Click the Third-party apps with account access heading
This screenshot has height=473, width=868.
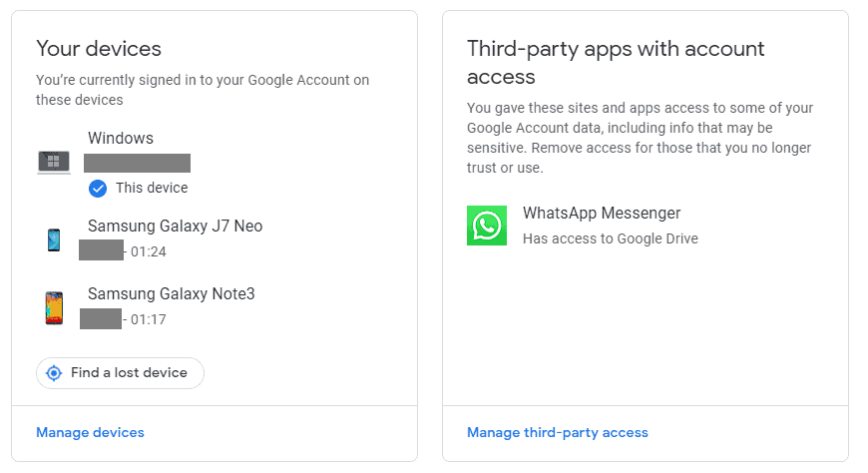click(x=616, y=62)
